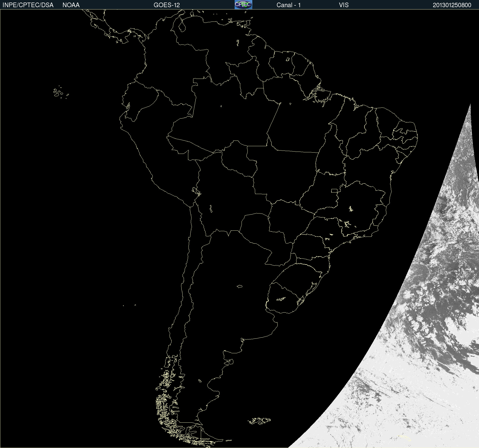Click the VIS channel label
Viewport: 479px width, 448px height.
point(344,5)
